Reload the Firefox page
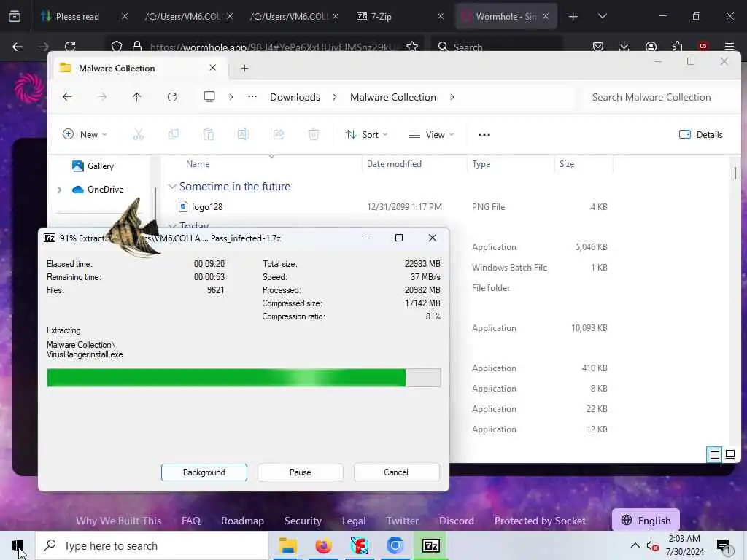The image size is (747, 560). [70, 46]
